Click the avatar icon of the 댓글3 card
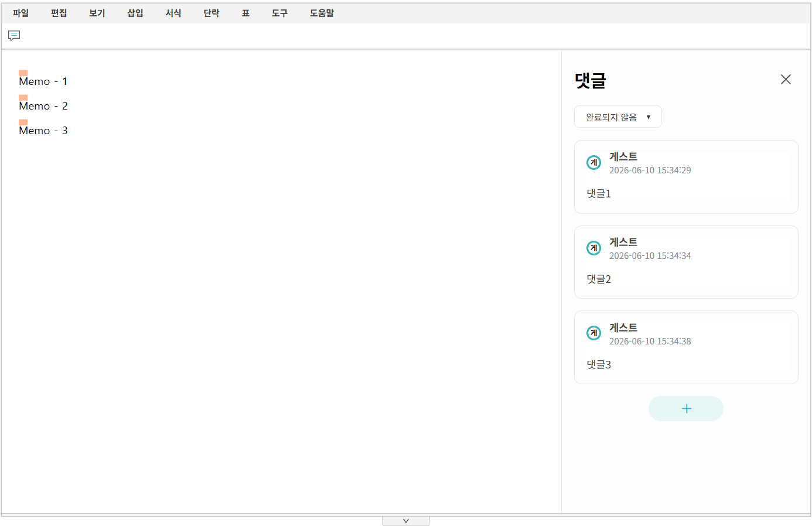 point(594,333)
